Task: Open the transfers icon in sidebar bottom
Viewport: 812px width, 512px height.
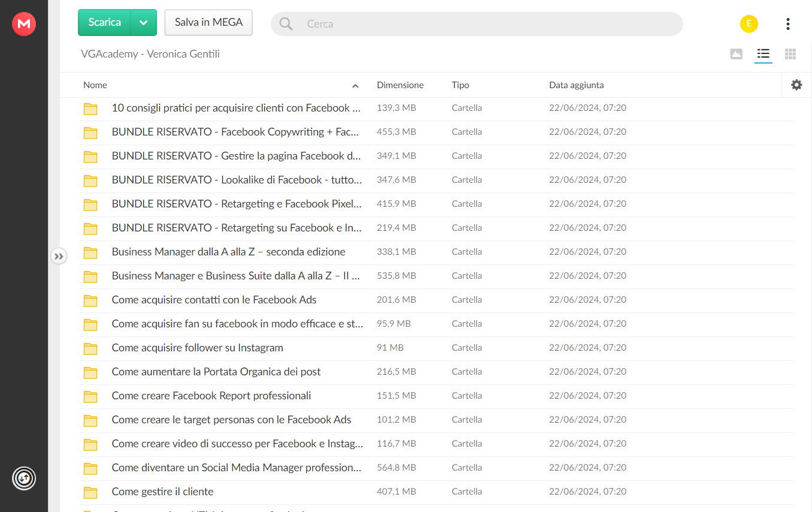Action: pos(24,478)
